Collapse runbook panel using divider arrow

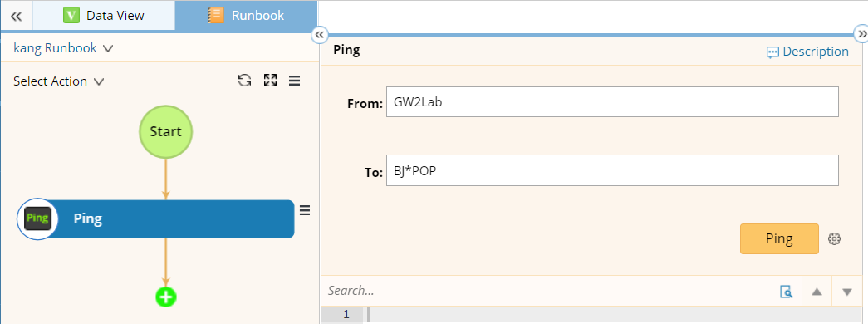[x=319, y=35]
